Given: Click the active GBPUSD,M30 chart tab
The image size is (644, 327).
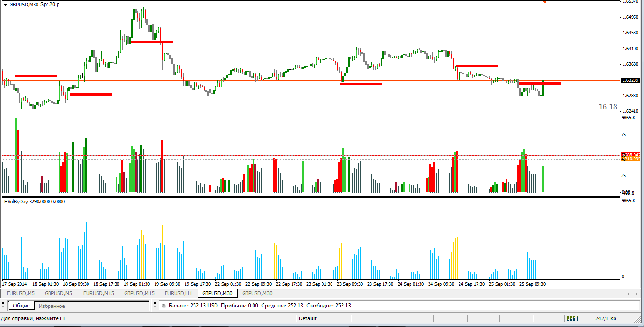Looking at the screenshot, I should tap(217, 293).
